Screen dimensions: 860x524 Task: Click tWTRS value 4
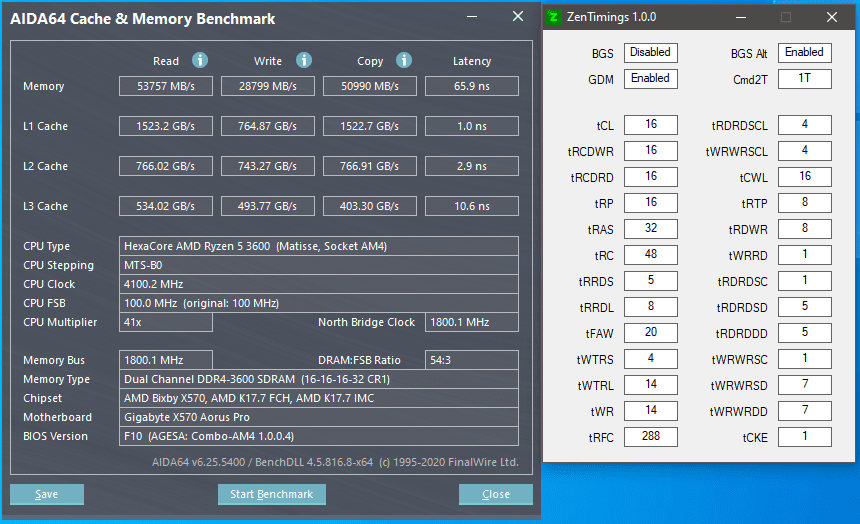650,358
